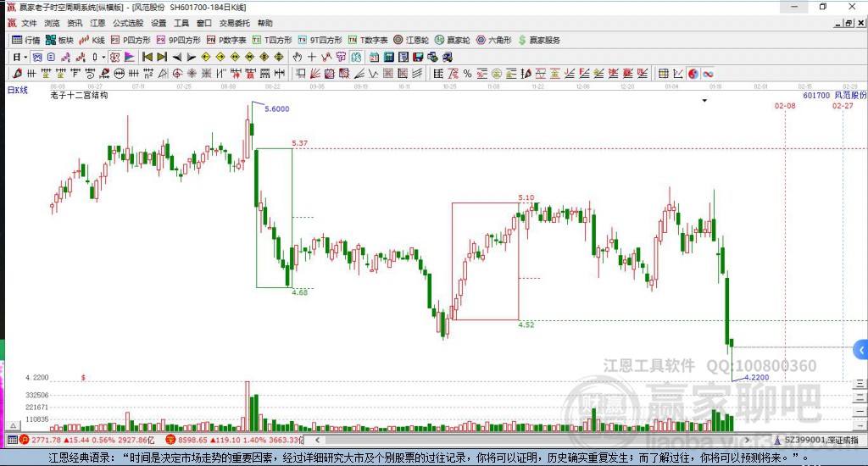Click the black right arrow icon
This screenshot has height=466, width=868.
pyautogui.click(x=191, y=57)
